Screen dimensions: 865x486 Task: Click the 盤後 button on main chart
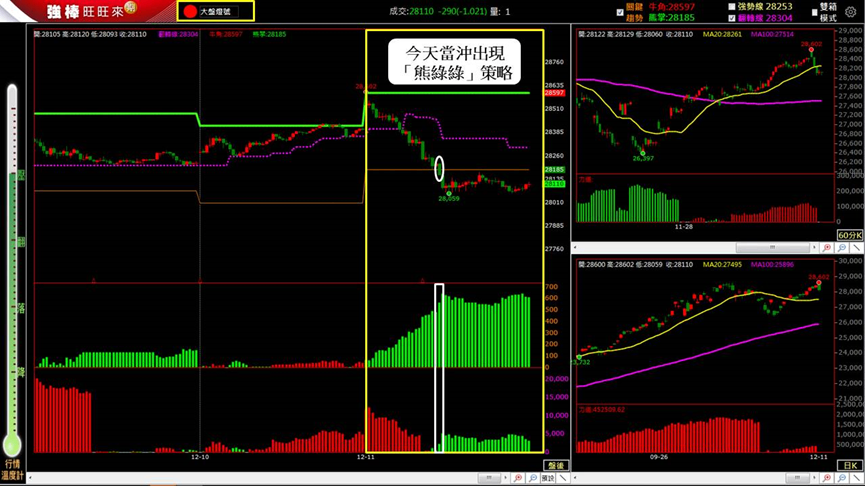click(556, 466)
